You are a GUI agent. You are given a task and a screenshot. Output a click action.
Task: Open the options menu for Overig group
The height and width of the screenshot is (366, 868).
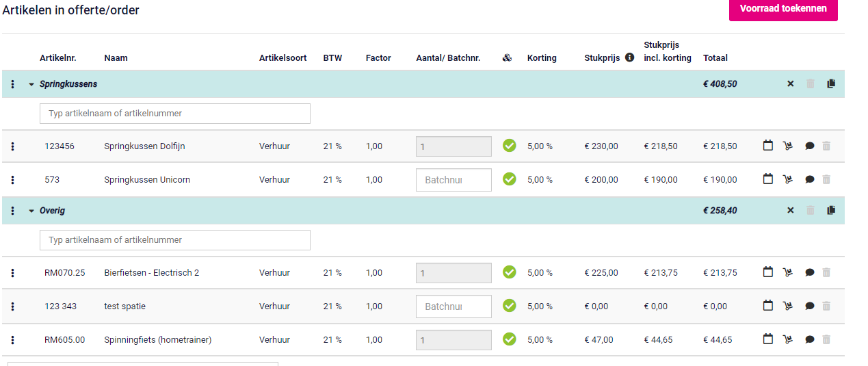13,211
